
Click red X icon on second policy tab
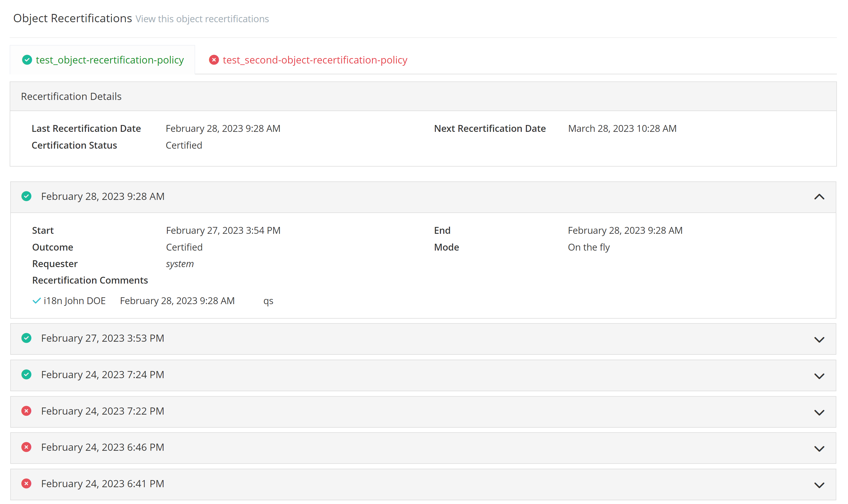(x=214, y=60)
